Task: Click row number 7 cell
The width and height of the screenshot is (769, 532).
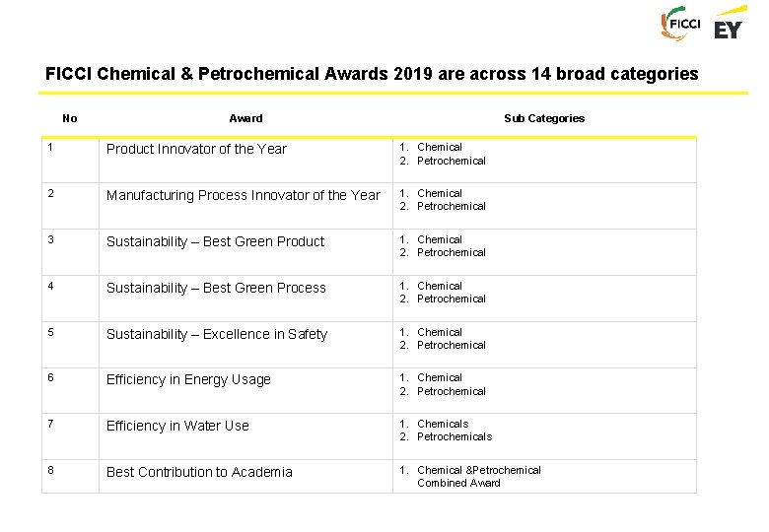Action: (x=71, y=436)
